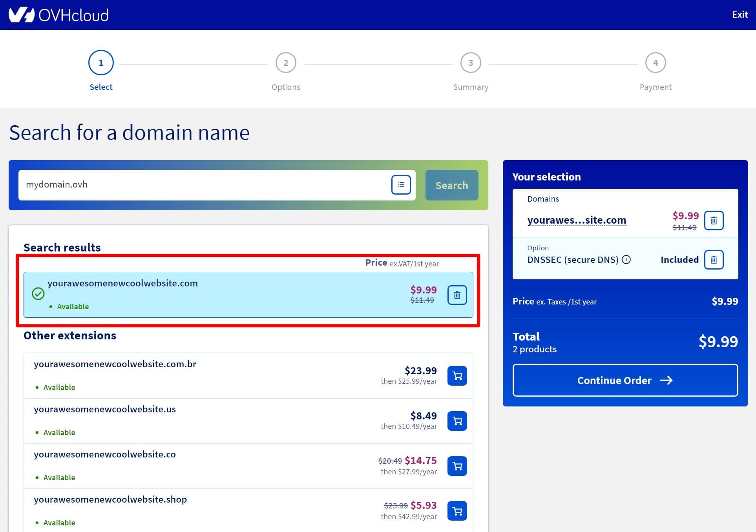This screenshot has width=756, height=532.
Task: Add yourawesomenewcoolwebsite.us to cart
Action: click(457, 421)
